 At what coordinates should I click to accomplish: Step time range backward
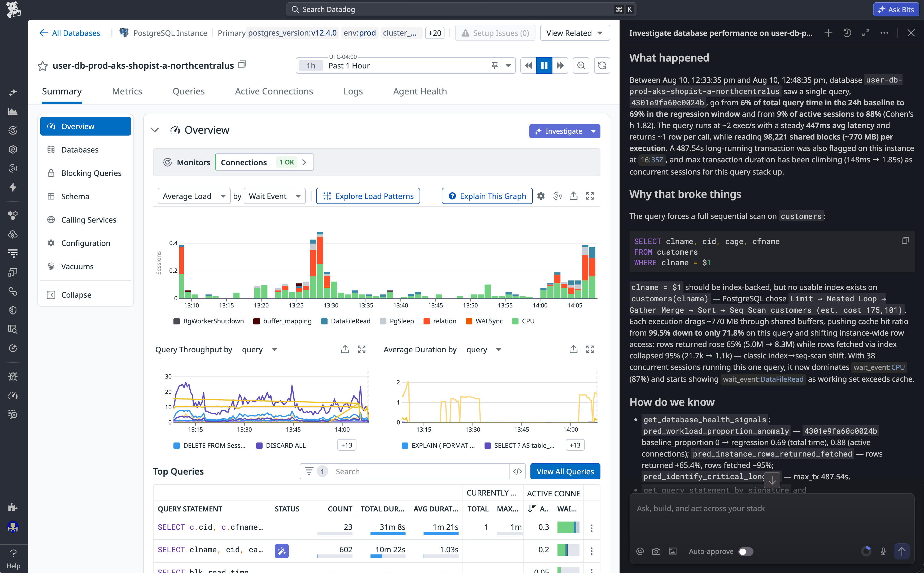point(528,66)
